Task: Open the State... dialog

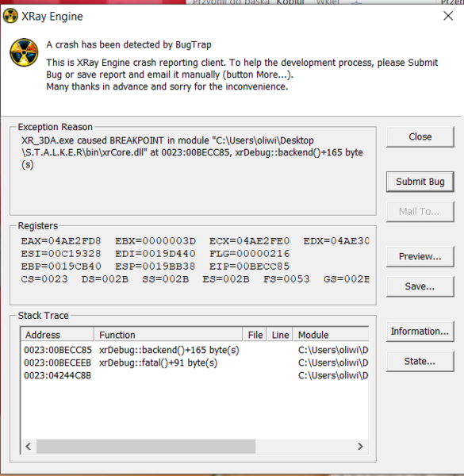Action: click(420, 361)
